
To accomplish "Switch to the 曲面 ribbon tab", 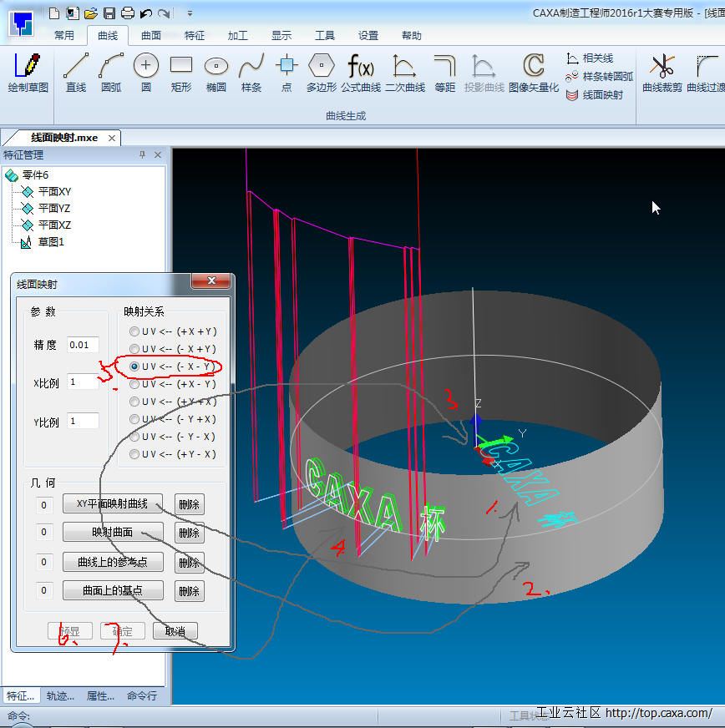I will click(x=151, y=36).
